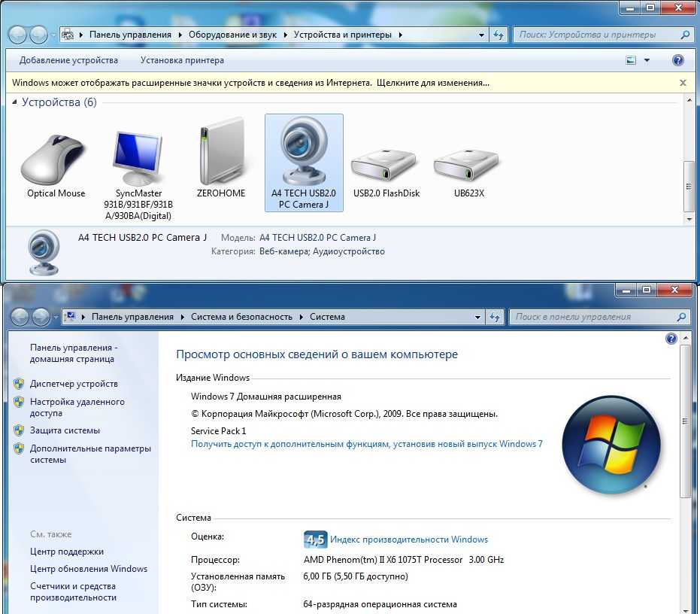Image resolution: width=700 pixels, height=614 pixels.
Task: Click the ZEROHOME external drive icon
Action: (x=221, y=153)
